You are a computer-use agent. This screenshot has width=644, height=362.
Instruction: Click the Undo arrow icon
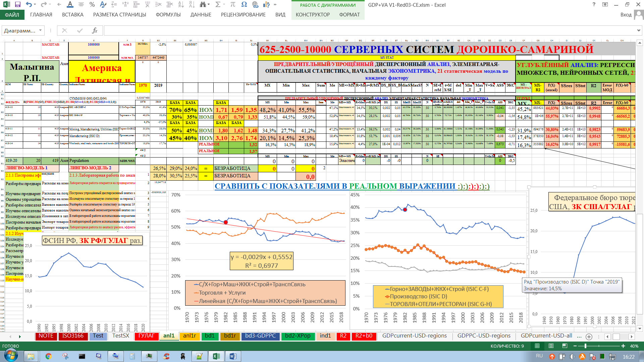(29, 5)
